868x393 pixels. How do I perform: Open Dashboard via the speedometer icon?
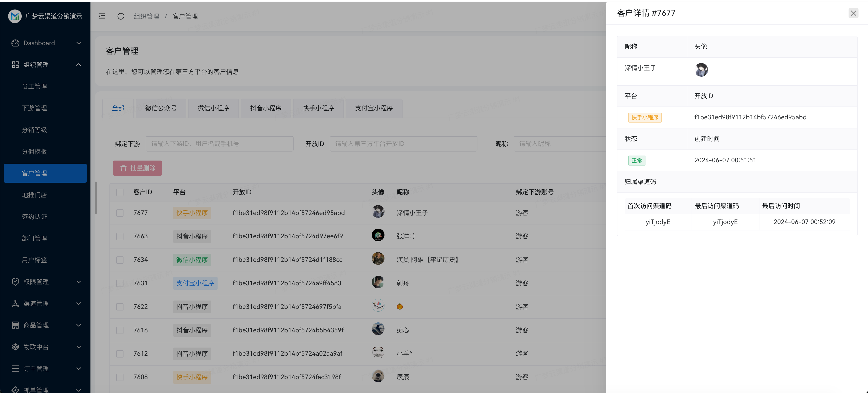[x=15, y=43]
